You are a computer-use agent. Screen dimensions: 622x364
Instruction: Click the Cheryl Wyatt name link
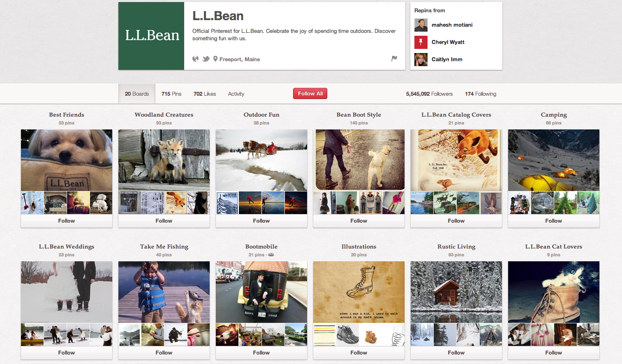tap(448, 42)
